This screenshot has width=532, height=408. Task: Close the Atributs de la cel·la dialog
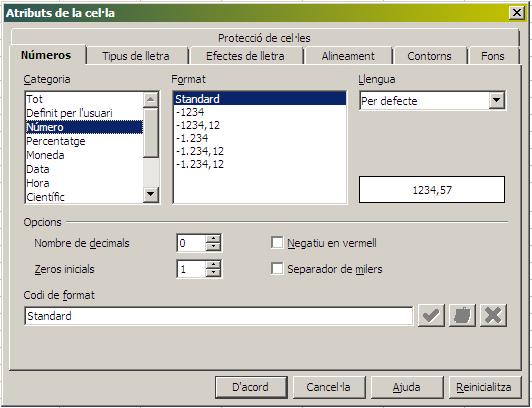pos(517,13)
